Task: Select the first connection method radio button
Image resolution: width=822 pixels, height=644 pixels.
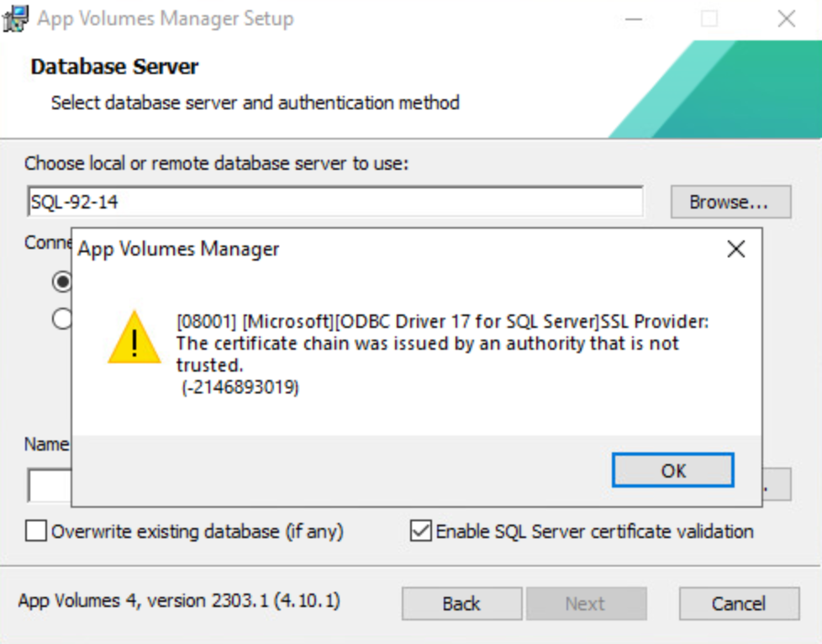Action: point(62,282)
